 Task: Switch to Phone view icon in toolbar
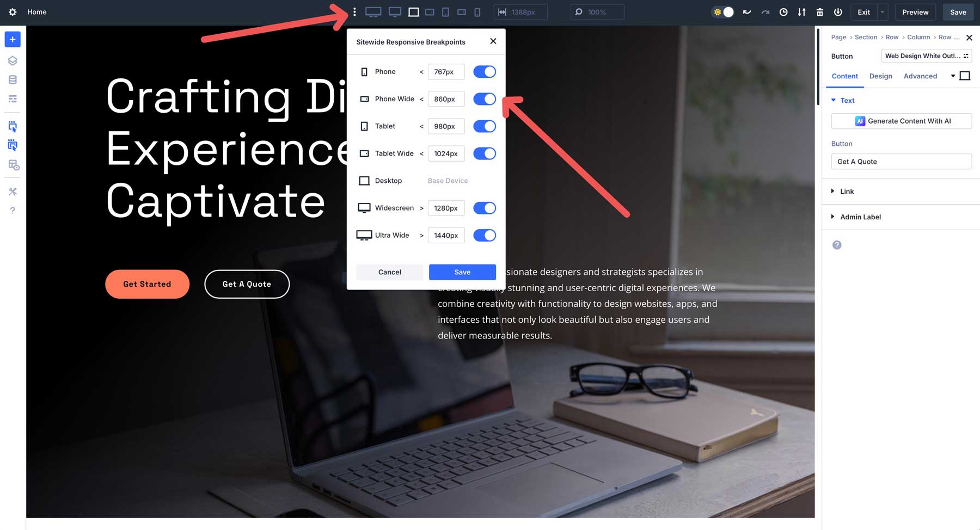click(x=477, y=12)
